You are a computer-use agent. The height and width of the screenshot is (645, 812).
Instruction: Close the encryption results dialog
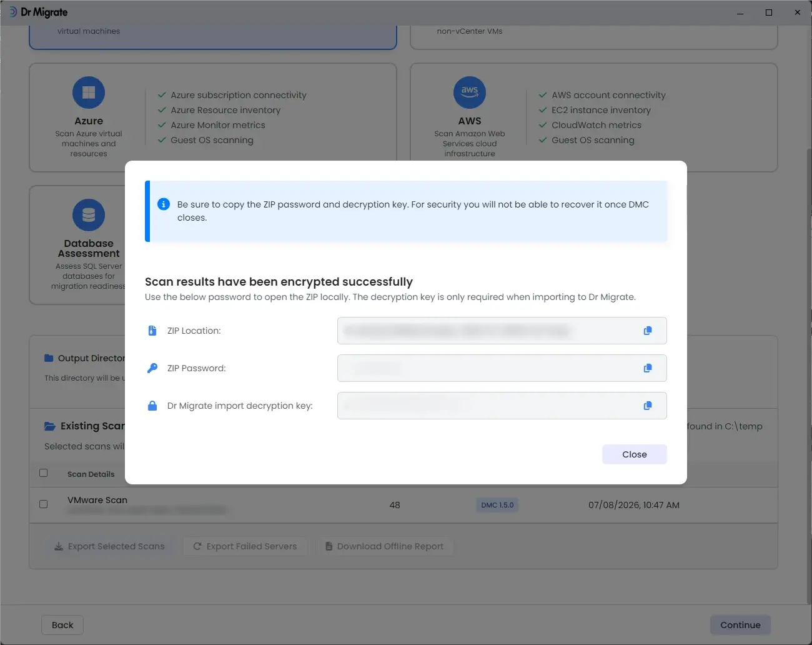pyautogui.click(x=635, y=454)
